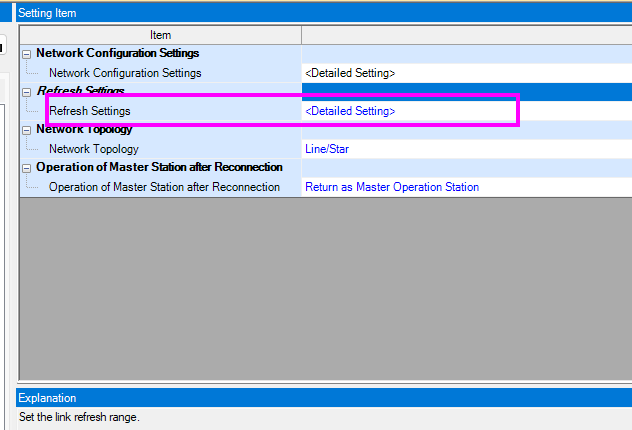This screenshot has width=632, height=430.
Task: Collapse the Network Configuration Settings group
Action: point(27,54)
